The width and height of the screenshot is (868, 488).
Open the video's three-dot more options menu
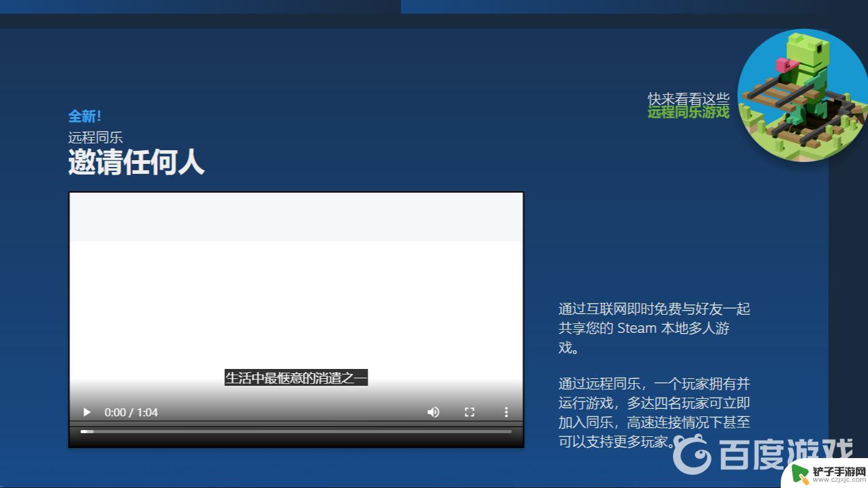[506, 412]
